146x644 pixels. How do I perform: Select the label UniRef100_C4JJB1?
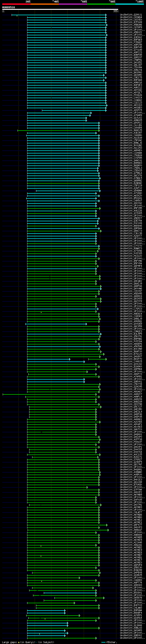tap(131, 125)
